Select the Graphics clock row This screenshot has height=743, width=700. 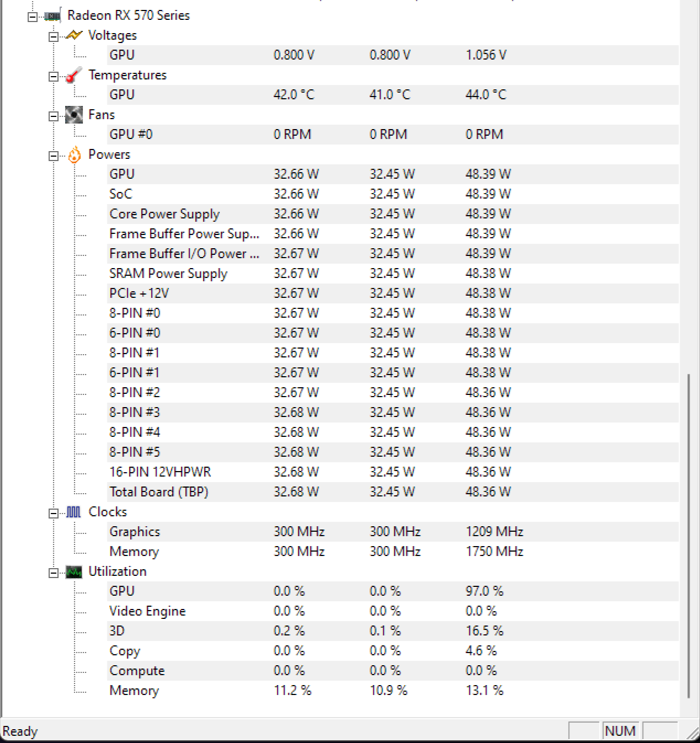(393, 532)
